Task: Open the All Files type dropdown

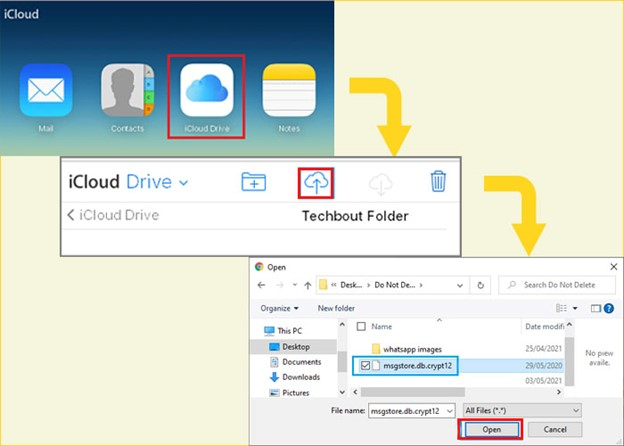Action: pyautogui.click(x=524, y=410)
